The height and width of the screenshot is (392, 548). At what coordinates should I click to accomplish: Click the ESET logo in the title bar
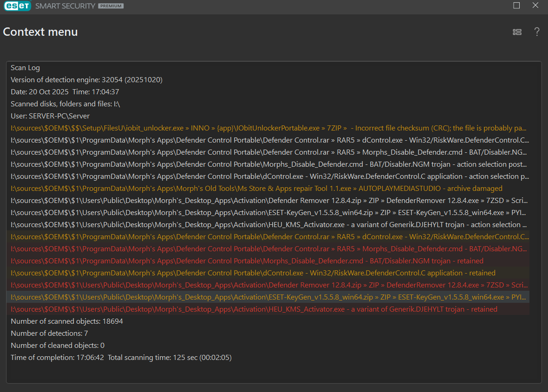[x=17, y=6]
